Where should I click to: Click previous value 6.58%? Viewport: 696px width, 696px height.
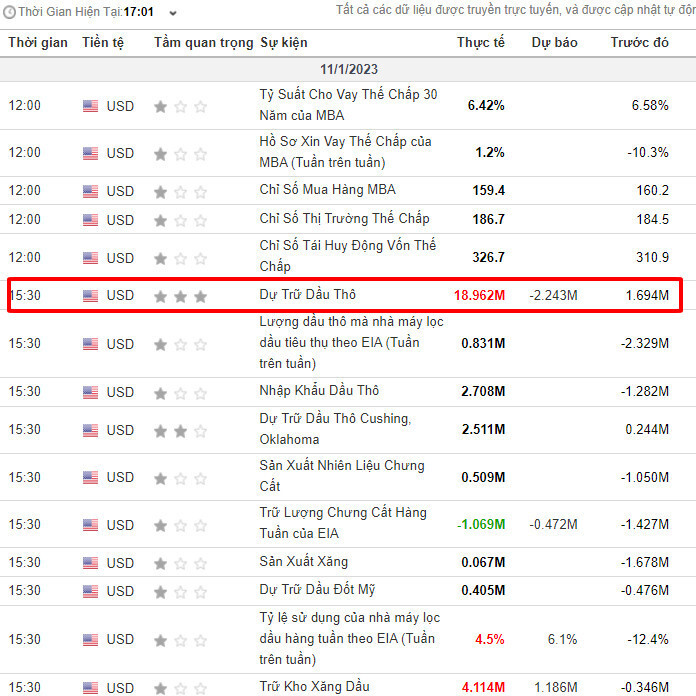650,106
